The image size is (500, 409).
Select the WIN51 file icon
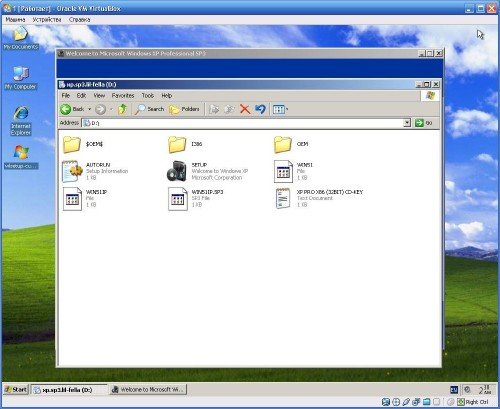click(x=283, y=171)
